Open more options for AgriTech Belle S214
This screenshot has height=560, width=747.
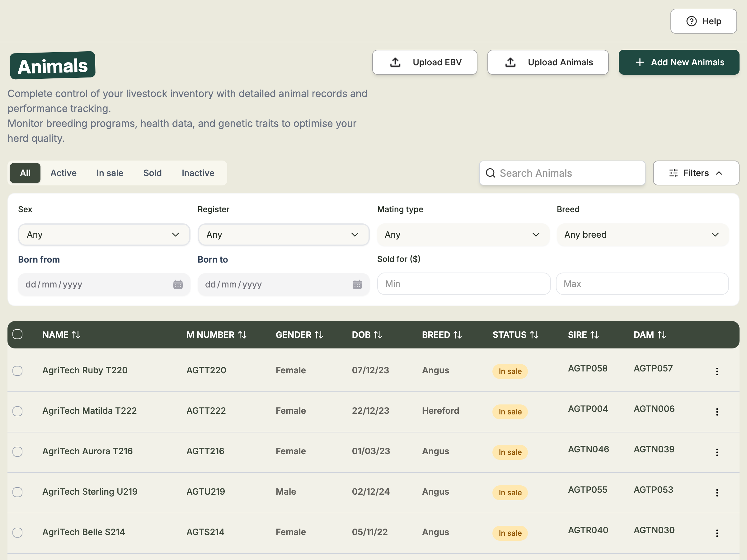click(x=717, y=533)
